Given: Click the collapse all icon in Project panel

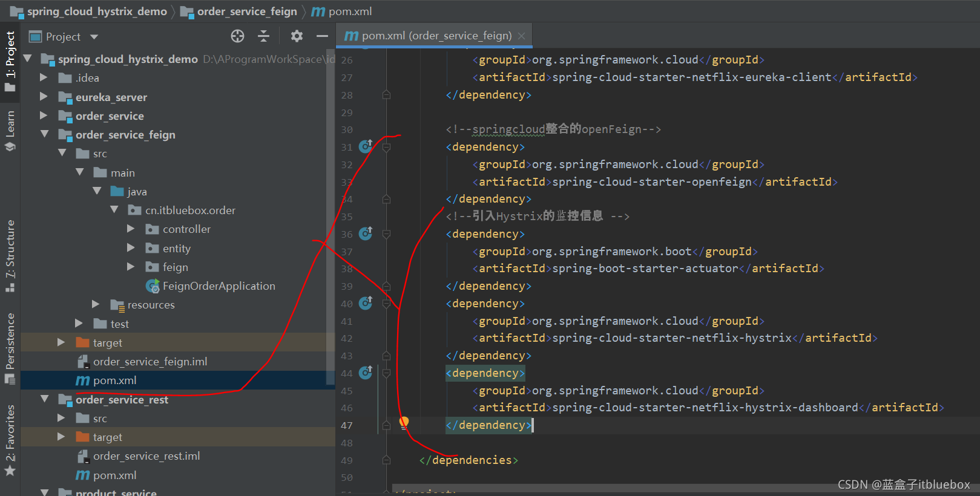Looking at the screenshot, I should point(263,36).
